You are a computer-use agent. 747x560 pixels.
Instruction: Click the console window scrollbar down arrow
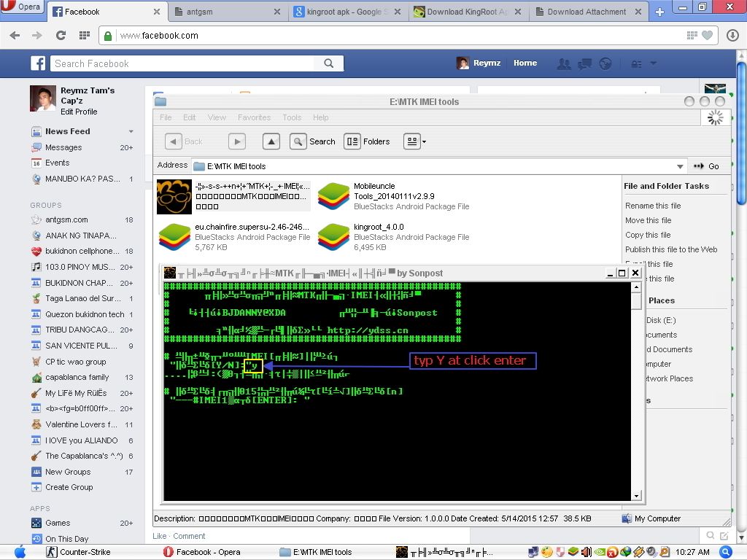[635, 496]
